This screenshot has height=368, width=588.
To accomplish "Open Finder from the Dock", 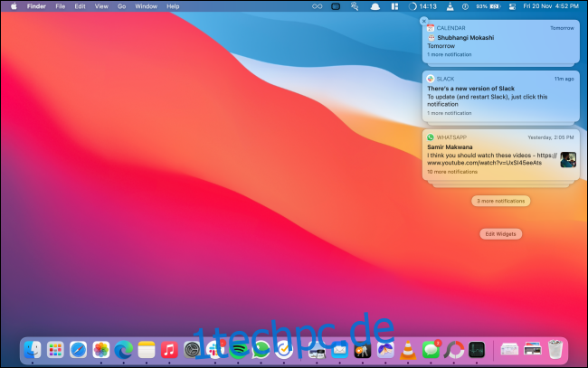I will 33,350.
